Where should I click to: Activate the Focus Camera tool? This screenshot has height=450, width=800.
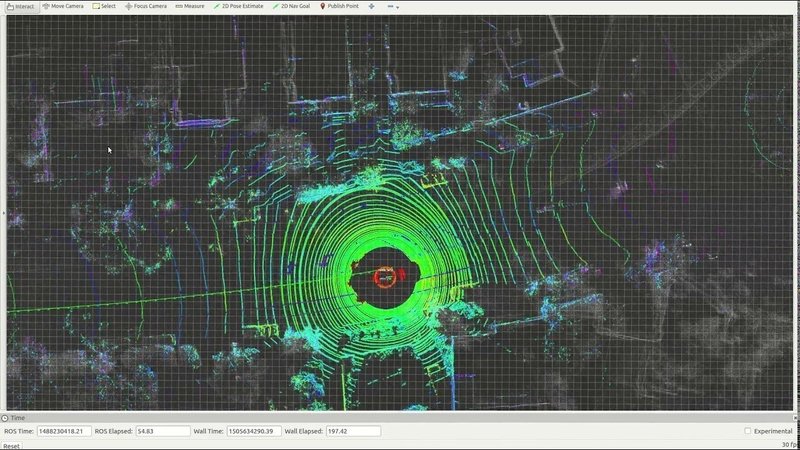(146, 6)
